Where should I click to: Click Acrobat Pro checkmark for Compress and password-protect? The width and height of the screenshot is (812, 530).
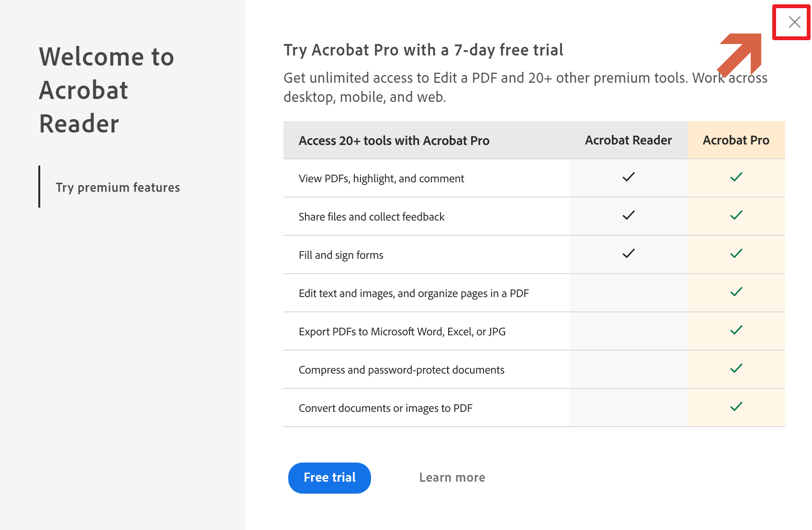[x=736, y=368]
